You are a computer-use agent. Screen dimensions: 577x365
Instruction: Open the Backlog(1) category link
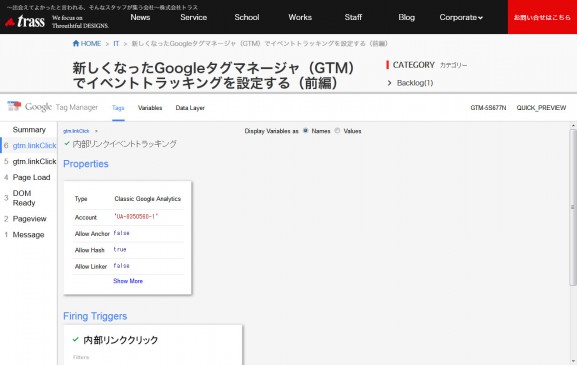tap(415, 83)
